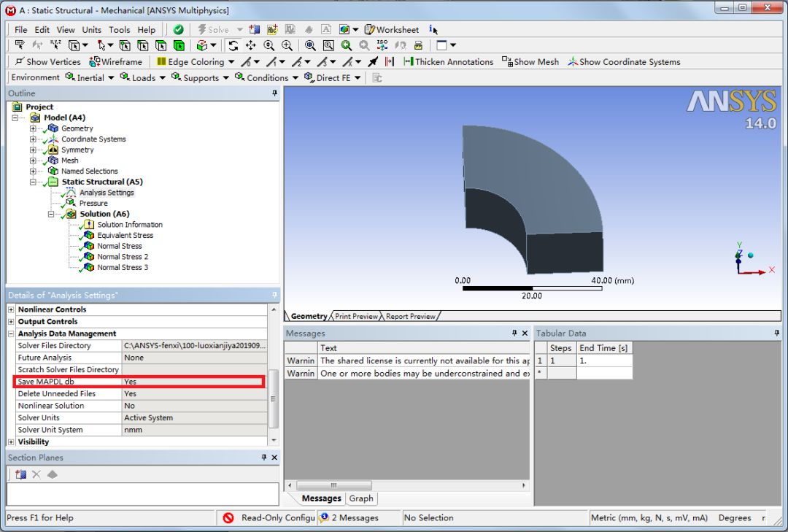Viewport: 788px width, 532px height.
Task: Select the green Body selection filter icon
Action: point(179,46)
